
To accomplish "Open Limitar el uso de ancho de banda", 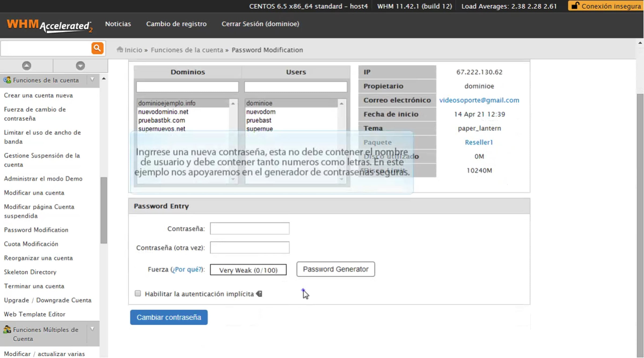I will [42, 137].
